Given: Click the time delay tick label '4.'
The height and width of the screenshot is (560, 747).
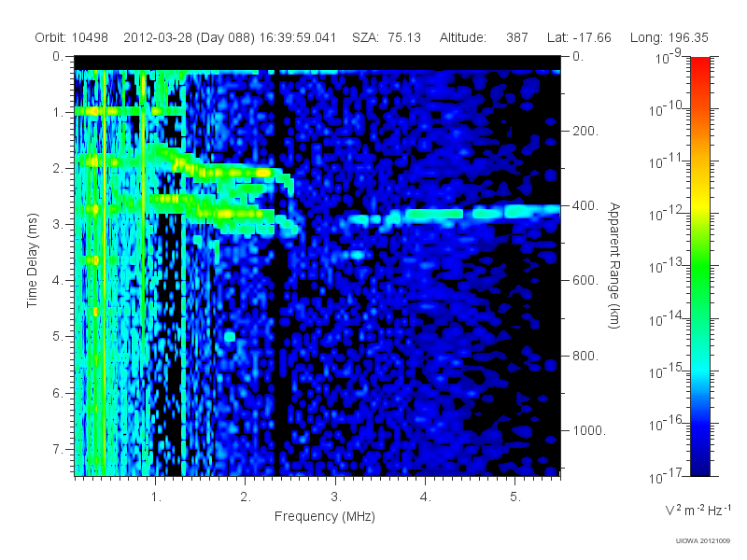Looking at the screenshot, I should coord(58,281).
